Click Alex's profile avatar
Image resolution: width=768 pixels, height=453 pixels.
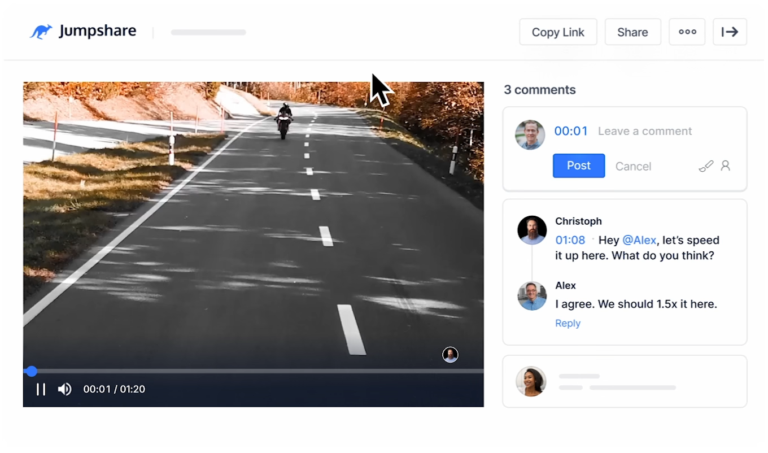click(x=532, y=296)
